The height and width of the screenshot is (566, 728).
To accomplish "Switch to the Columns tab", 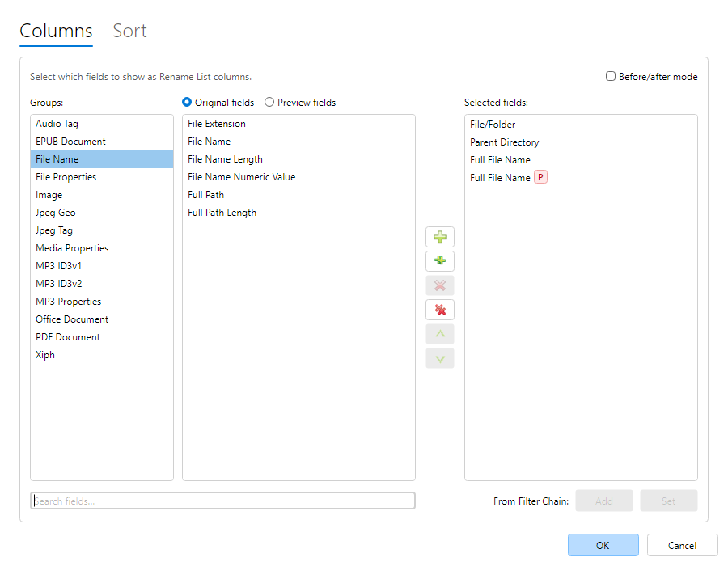I will (56, 31).
